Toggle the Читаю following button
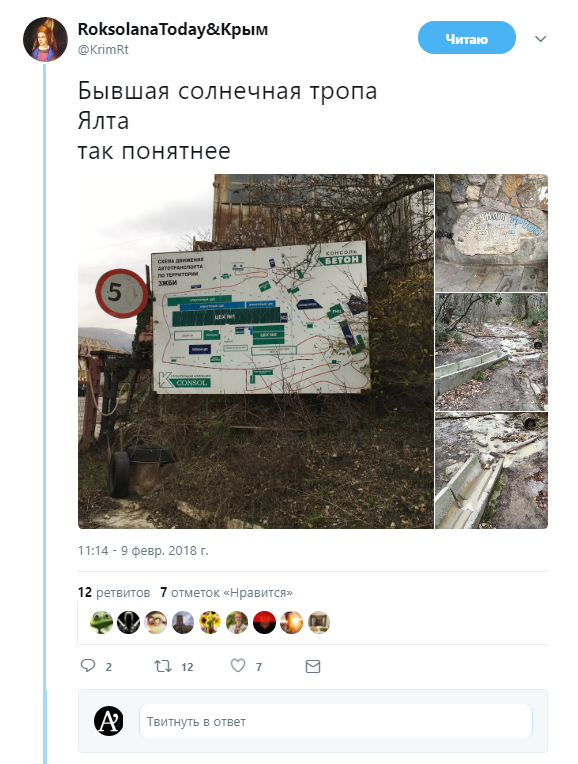The height and width of the screenshot is (764, 578). point(466,38)
